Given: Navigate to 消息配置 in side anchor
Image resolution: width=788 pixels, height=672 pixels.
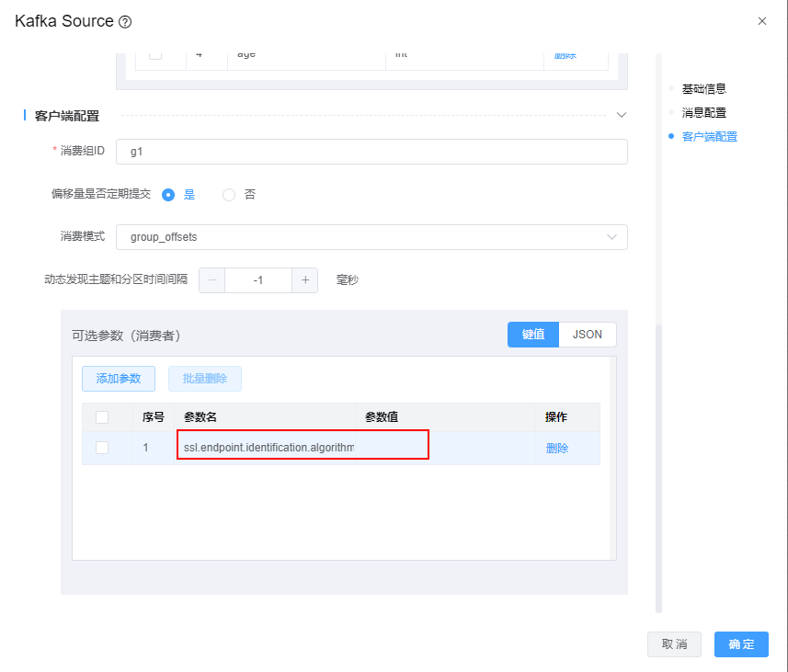Looking at the screenshot, I should [703, 113].
